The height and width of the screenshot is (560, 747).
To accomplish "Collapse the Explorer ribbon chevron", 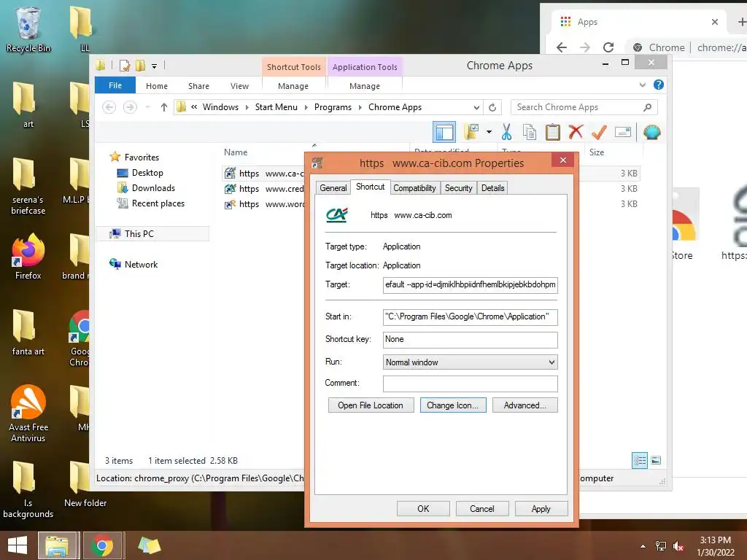I will pos(642,85).
